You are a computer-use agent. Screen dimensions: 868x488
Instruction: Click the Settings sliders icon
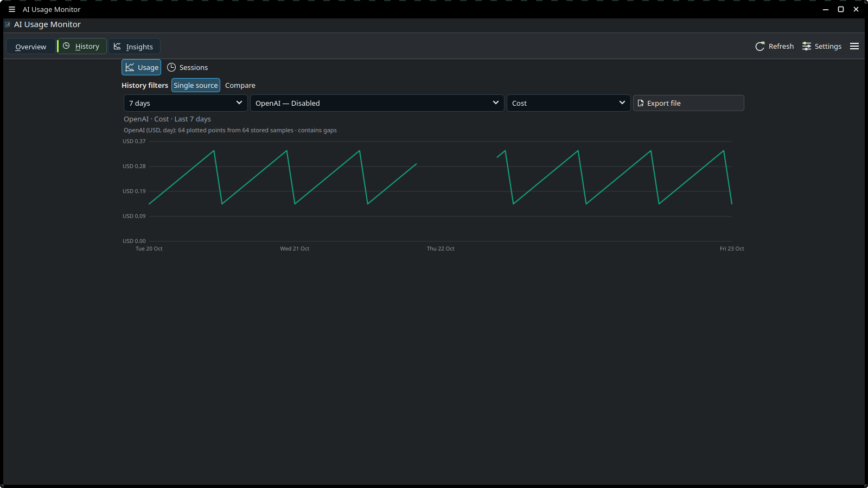coord(807,47)
